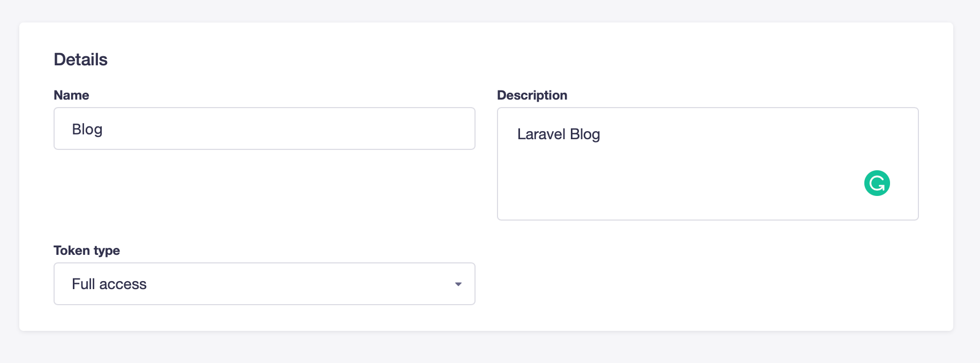Click the Description field label
The height and width of the screenshot is (363, 980).
point(532,95)
